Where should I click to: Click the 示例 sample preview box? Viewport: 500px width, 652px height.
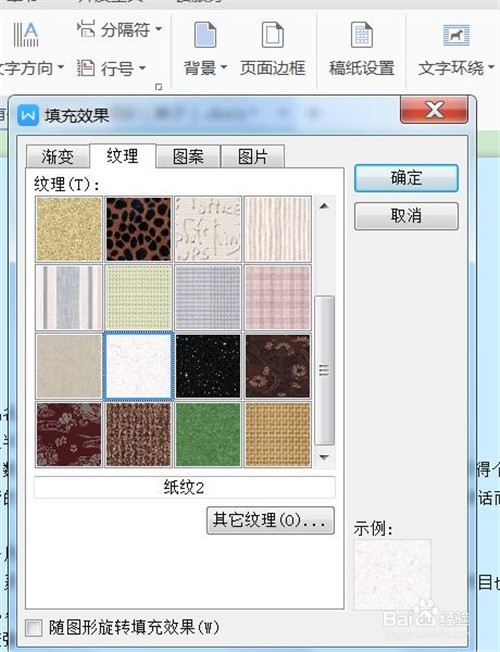point(392,575)
